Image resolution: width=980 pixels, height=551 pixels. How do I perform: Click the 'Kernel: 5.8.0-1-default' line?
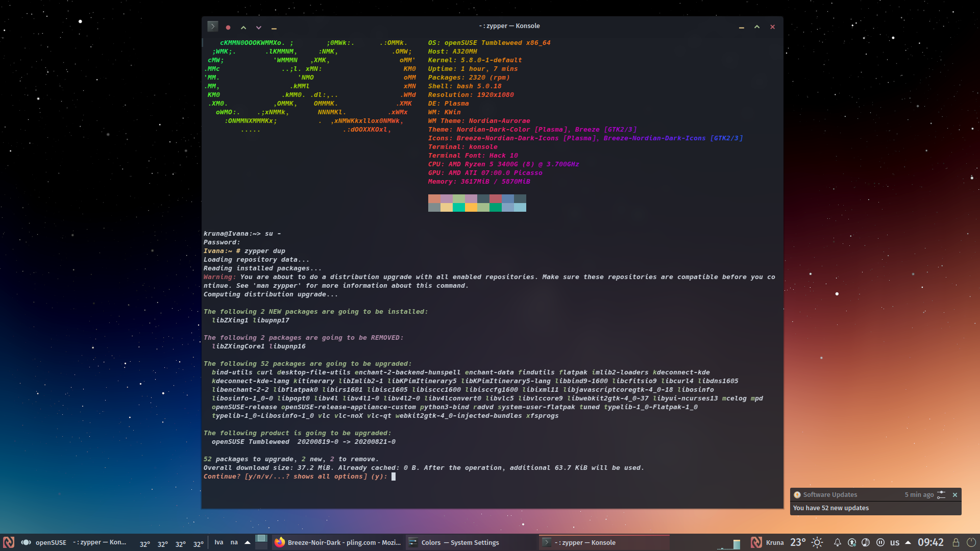(x=475, y=60)
